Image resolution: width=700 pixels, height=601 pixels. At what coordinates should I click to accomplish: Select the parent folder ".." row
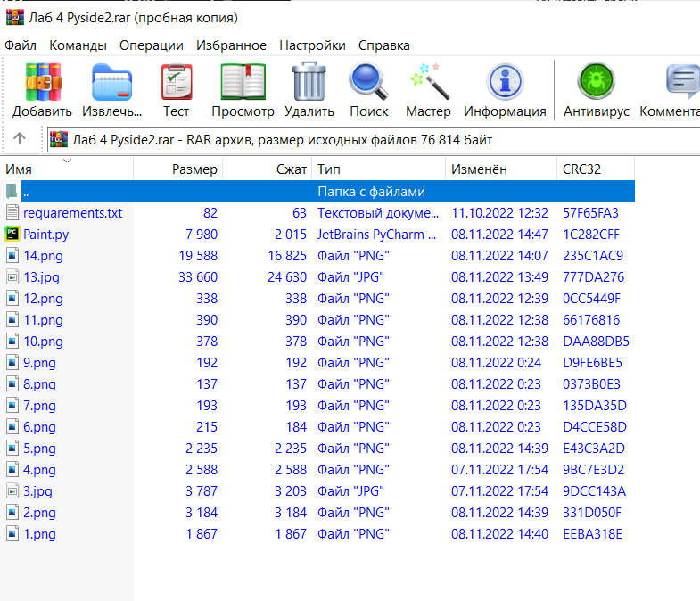tap(178, 192)
